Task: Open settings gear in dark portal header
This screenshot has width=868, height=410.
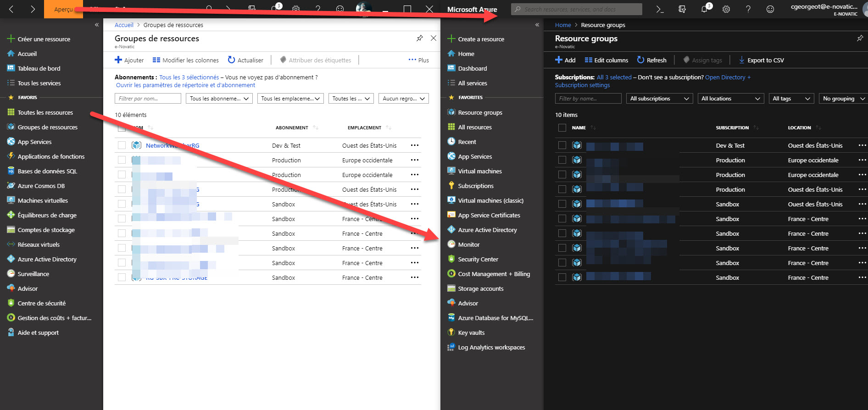Action: pos(726,9)
